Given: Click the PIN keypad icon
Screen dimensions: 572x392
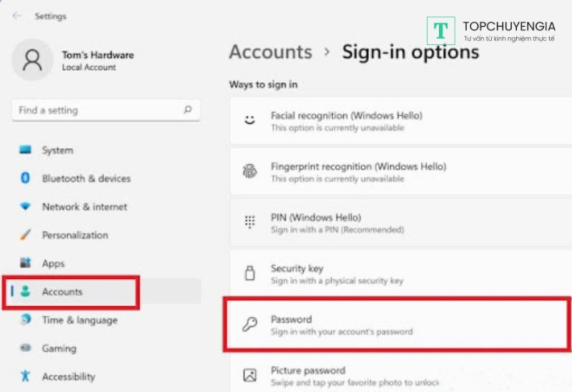Looking at the screenshot, I should pos(250,222).
